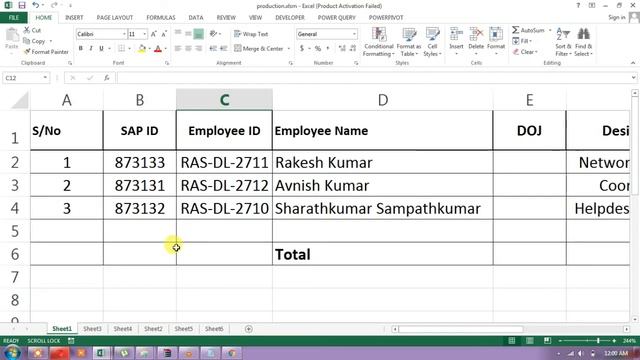The height and width of the screenshot is (360, 640).
Task: Open Format as Table gallery
Action: [409, 42]
